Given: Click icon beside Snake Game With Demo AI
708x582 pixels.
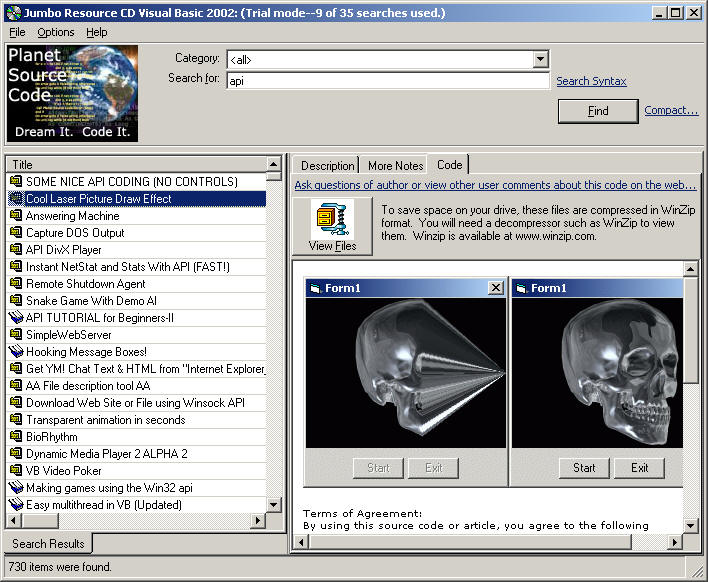Looking at the screenshot, I should point(15,300).
